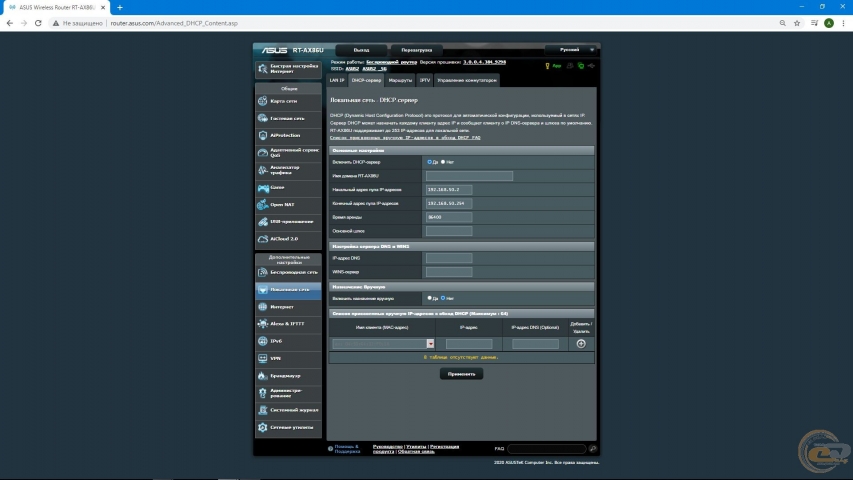Open Game gamepad icon in sidebar
This screenshot has width=853, height=480.
(263, 188)
